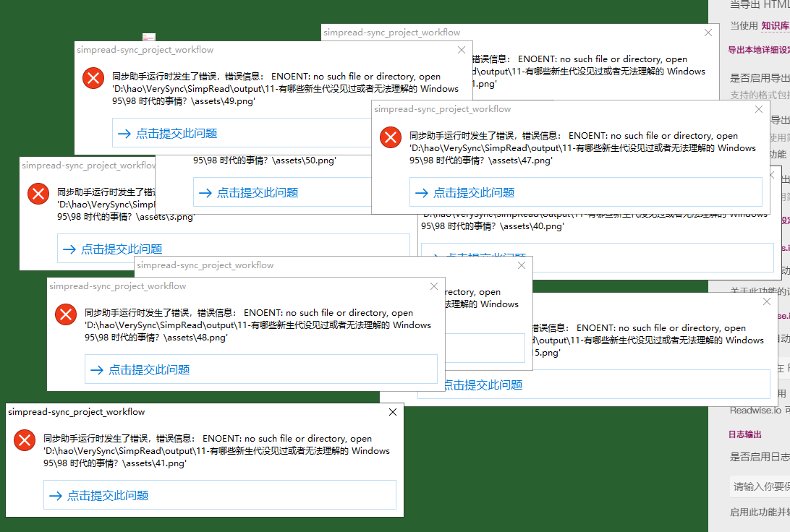Image resolution: width=790 pixels, height=532 pixels.
Task: Click the red error icon in the 3.png dialog
Action: coord(38,194)
